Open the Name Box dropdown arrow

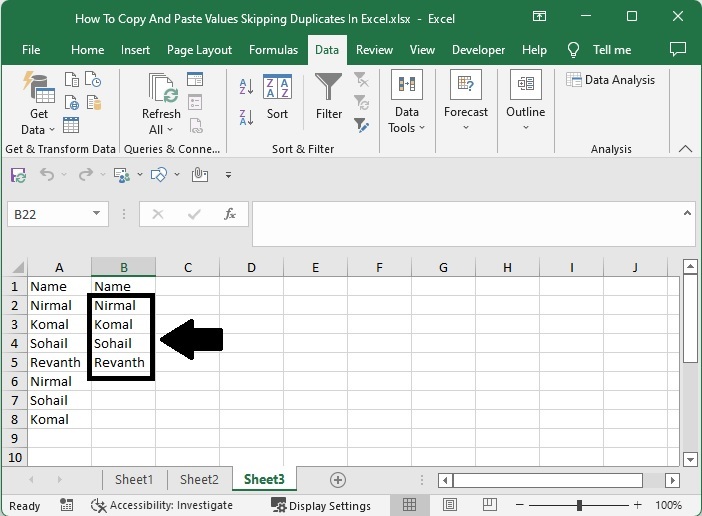(96, 213)
